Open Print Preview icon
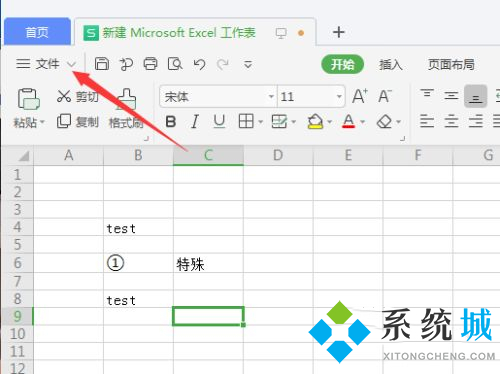The width and height of the screenshot is (500, 374). (175, 63)
